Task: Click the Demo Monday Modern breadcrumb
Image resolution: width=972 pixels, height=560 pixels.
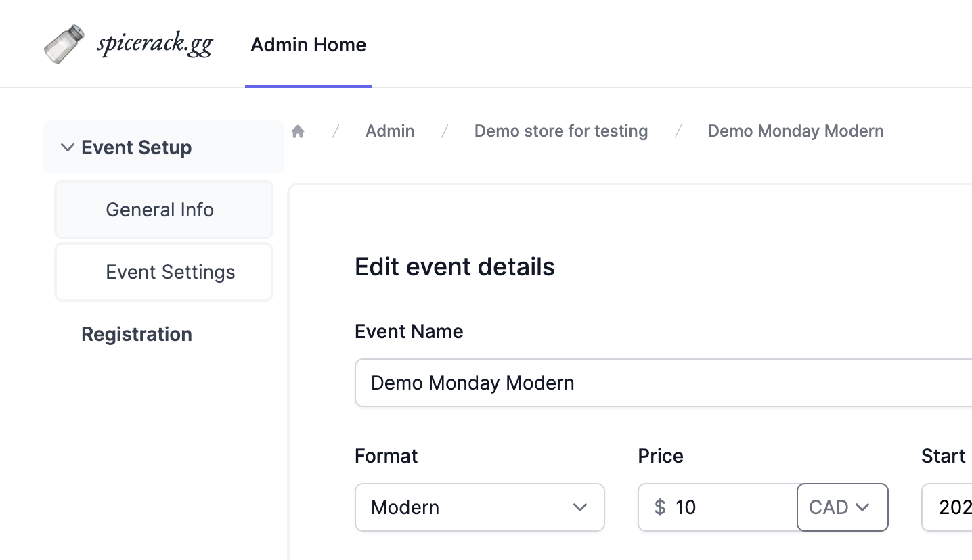Action: tap(795, 131)
